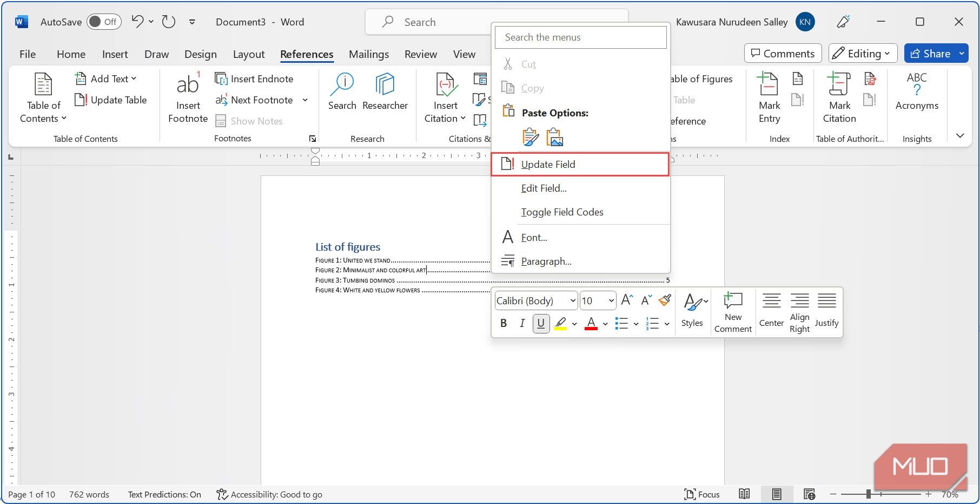The width and height of the screenshot is (980, 504).
Task: Click the account avatar KN
Action: [x=805, y=22]
